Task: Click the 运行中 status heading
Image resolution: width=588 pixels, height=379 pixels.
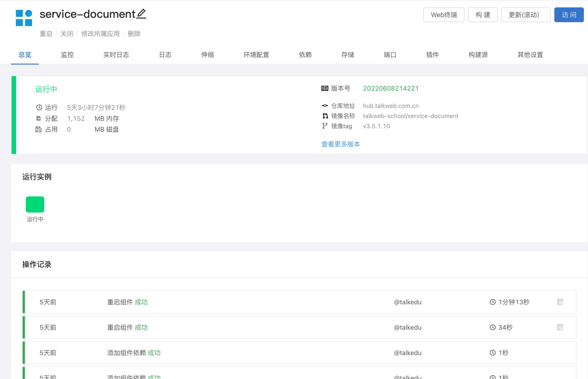Action: (46, 89)
